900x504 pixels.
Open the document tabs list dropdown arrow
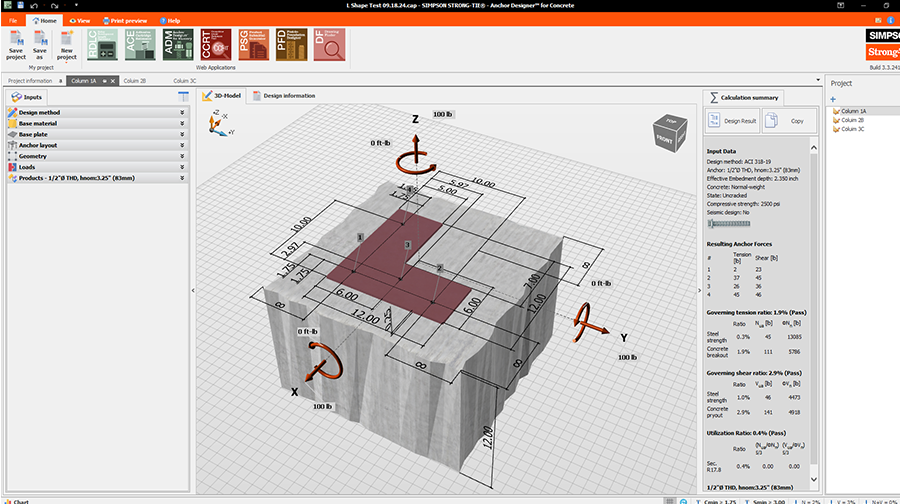pyautogui.click(x=818, y=80)
